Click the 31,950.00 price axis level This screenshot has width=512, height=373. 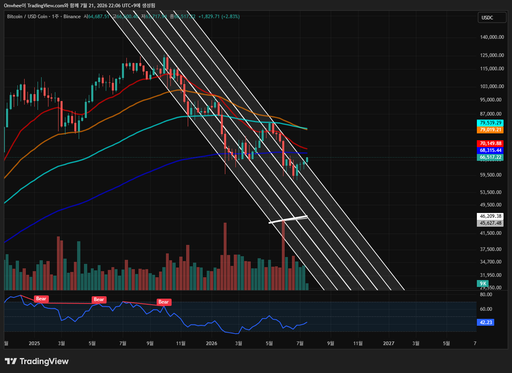click(491, 275)
